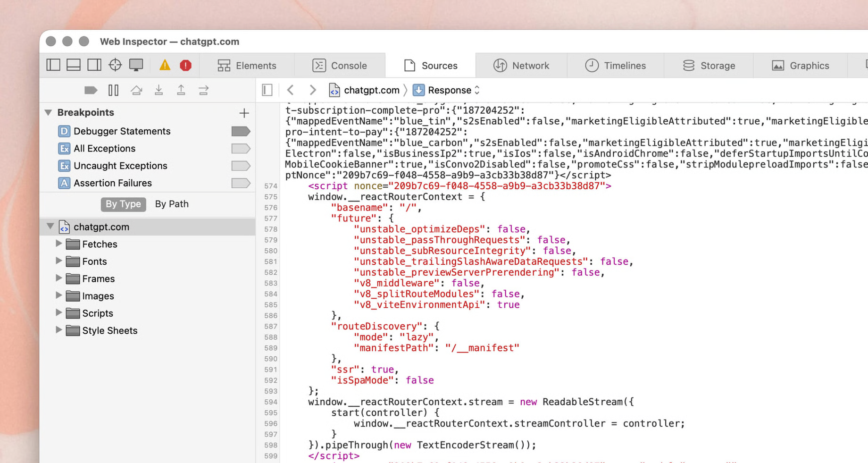Viewport: 868px width, 463px height.
Task: Expand the Fonts folder
Action: pyautogui.click(x=58, y=261)
